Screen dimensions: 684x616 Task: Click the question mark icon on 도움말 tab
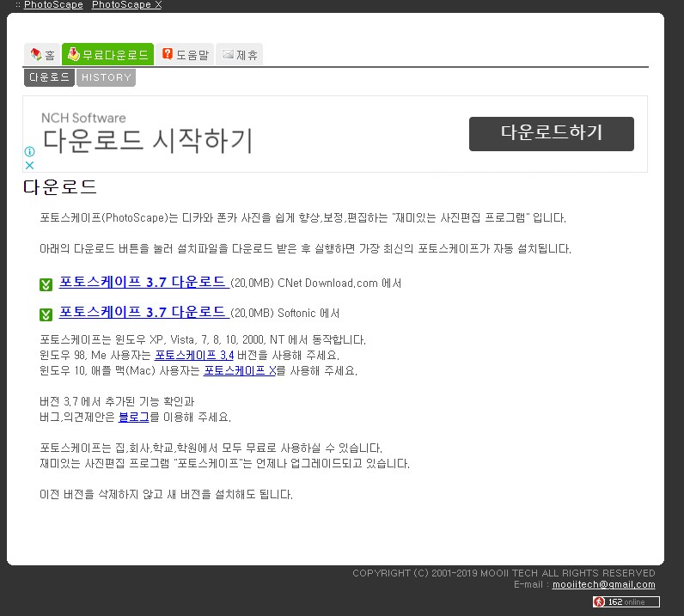pyautogui.click(x=167, y=53)
